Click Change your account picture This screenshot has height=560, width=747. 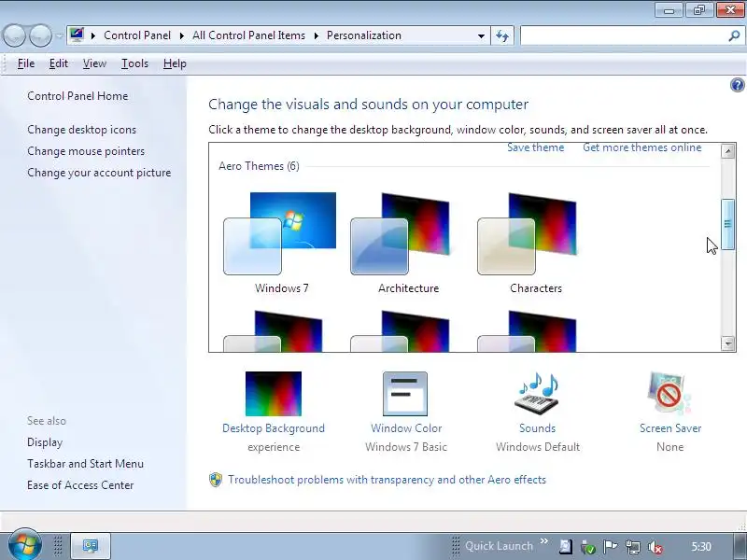coord(99,173)
